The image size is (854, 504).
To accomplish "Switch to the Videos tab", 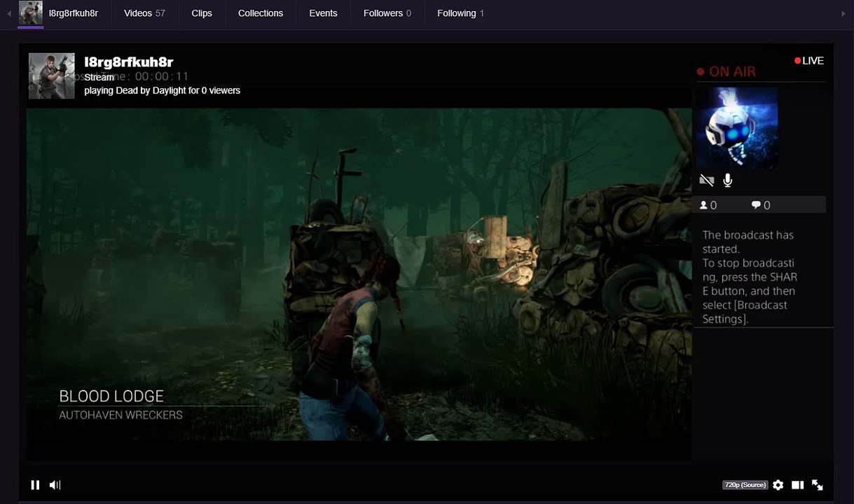I will point(144,13).
